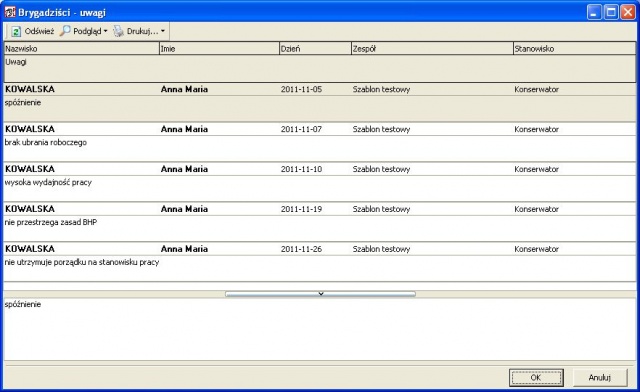Sort by Dzień column header

(315, 49)
